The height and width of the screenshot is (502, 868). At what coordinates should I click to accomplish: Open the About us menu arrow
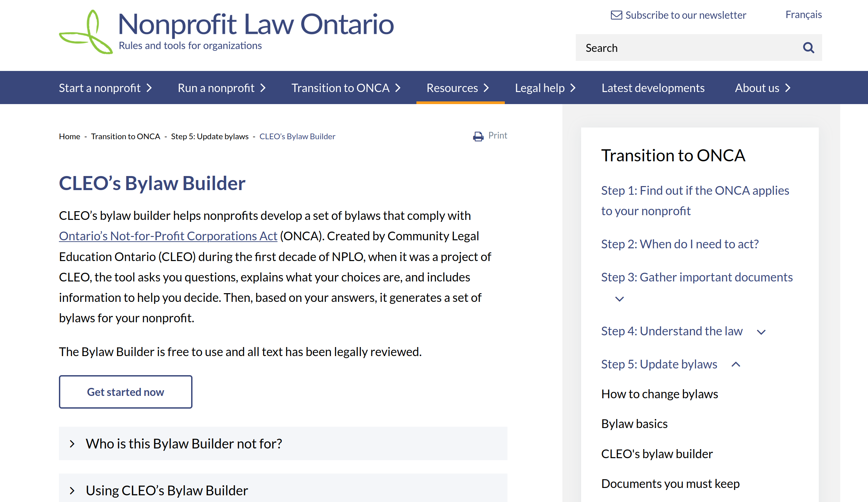788,88
